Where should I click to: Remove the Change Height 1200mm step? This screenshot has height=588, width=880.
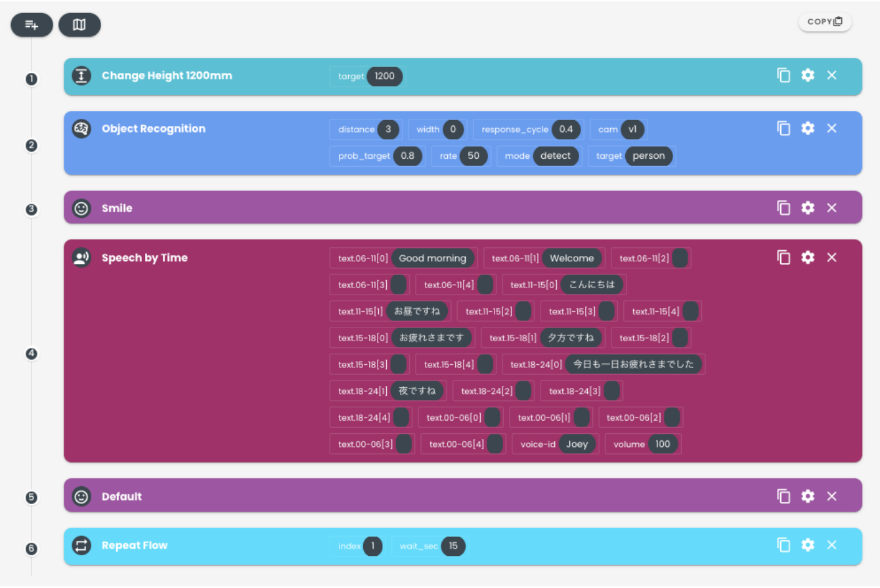pyautogui.click(x=831, y=75)
